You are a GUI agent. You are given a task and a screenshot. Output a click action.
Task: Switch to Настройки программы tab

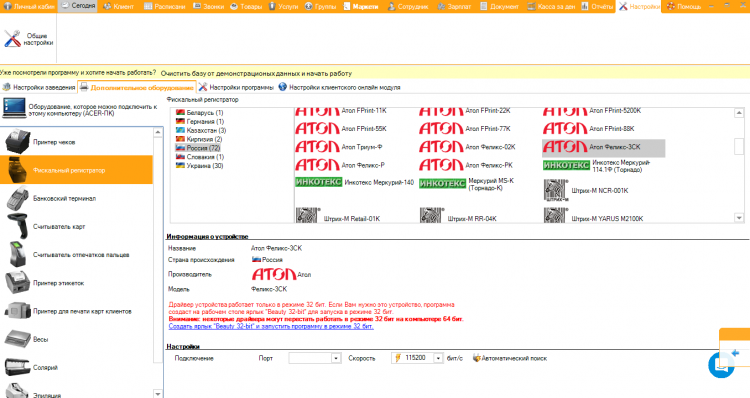click(x=236, y=87)
